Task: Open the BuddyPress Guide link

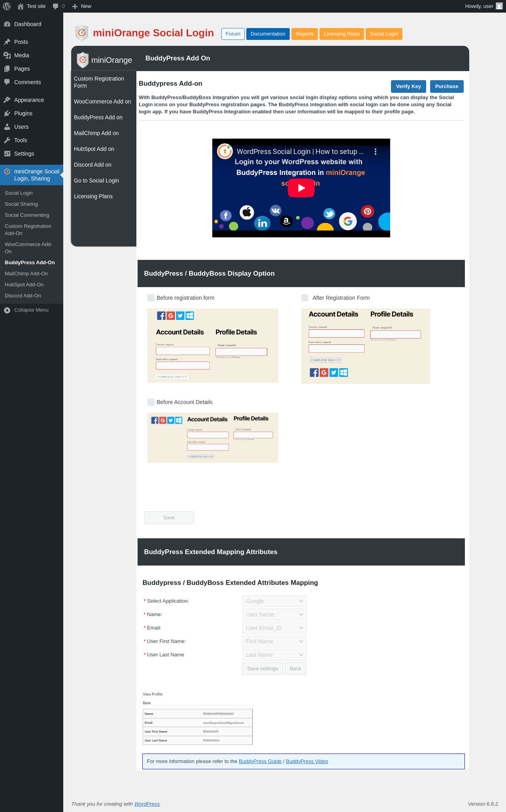Action: pyautogui.click(x=260, y=761)
